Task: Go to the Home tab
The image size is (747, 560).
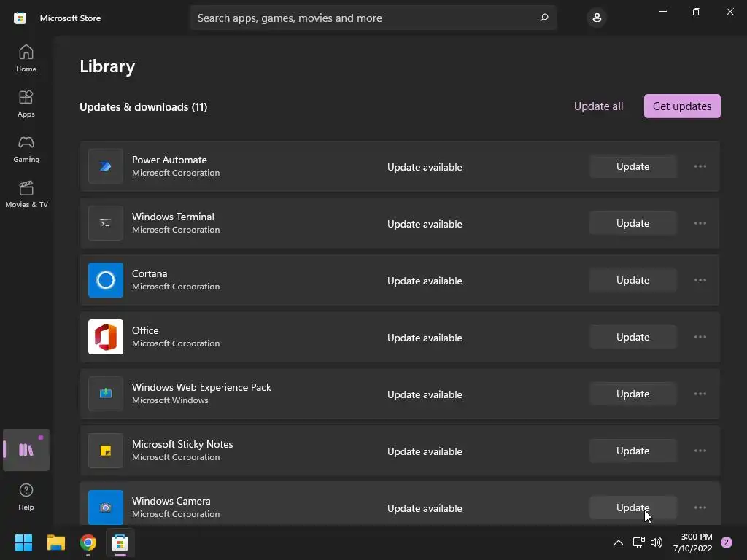Action: (26, 58)
